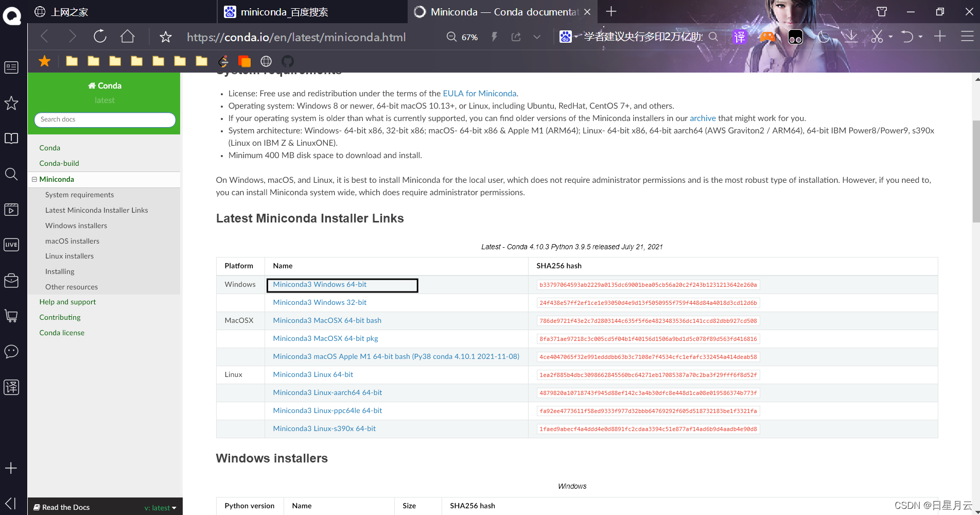The image size is (980, 515).
Task: Open the search icon in the left sidebar
Action: tap(11, 174)
